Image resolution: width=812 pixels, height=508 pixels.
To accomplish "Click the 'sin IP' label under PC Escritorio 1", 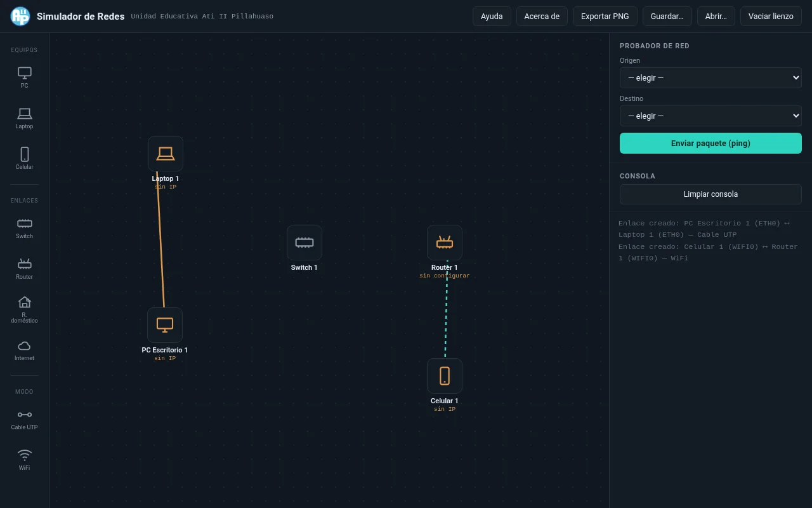I will point(165,358).
